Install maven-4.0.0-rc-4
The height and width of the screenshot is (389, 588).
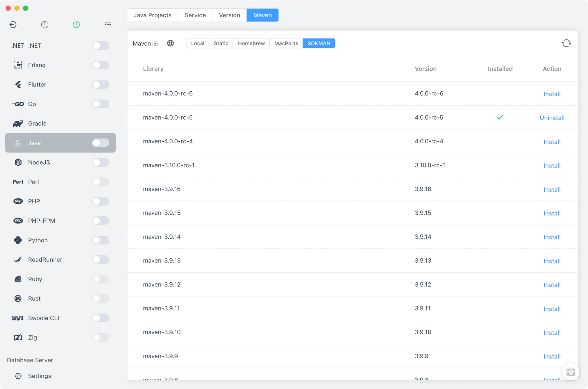point(552,142)
